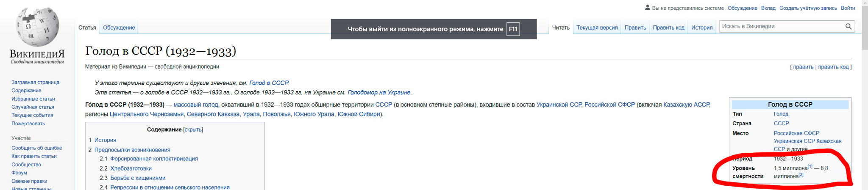
Task: Click the section править link near title
Action: (x=803, y=67)
